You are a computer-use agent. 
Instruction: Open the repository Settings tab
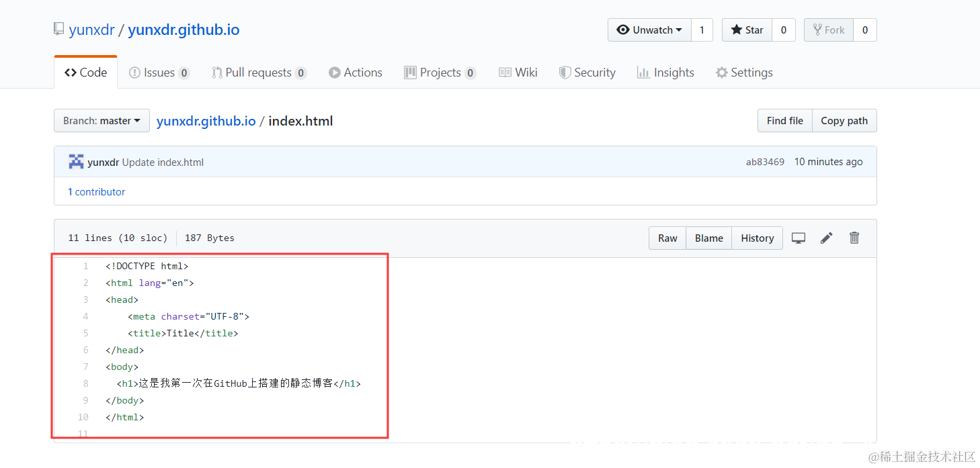[744, 73]
